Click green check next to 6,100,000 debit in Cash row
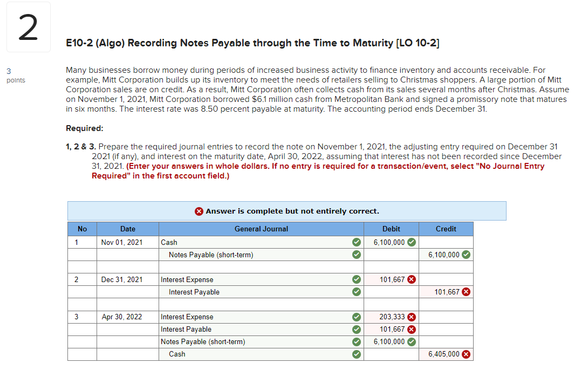The height and width of the screenshot is (377, 588). pos(412,243)
